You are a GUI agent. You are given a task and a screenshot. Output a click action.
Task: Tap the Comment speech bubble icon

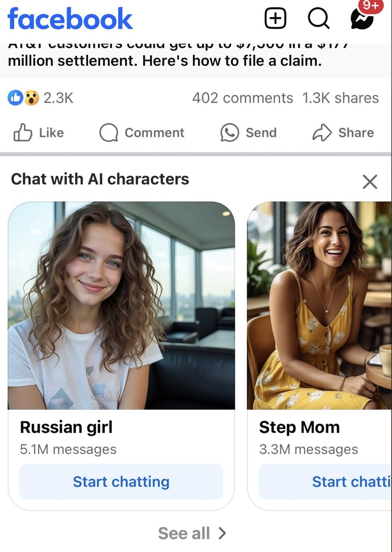click(109, 133)
